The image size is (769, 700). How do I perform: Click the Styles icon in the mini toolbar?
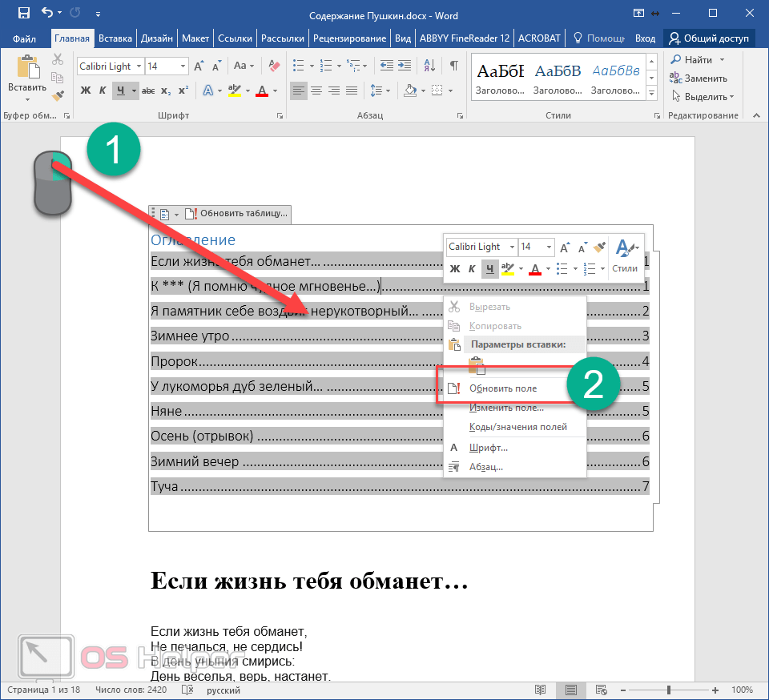624,255
